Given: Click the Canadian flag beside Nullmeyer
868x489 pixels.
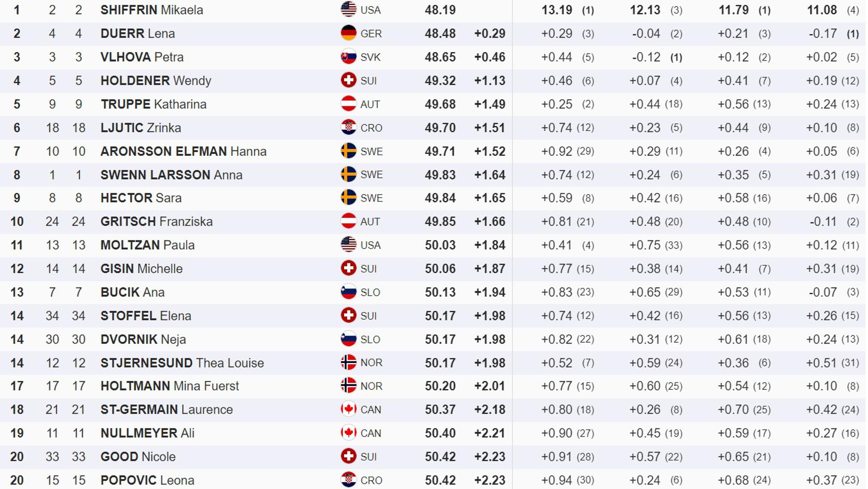Looking at the screenshot, I should click(348, 432).
